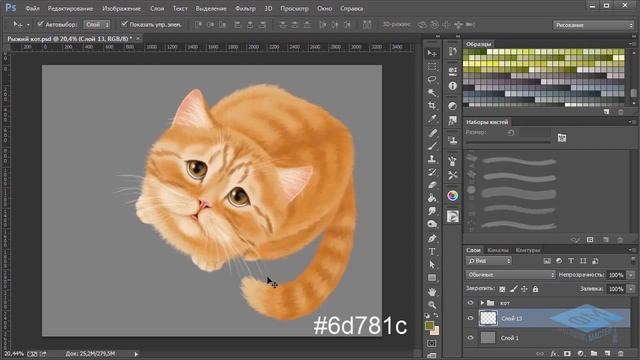Click the New group folder icon
The height and width of the screenshot is (360, 640).
point(594,353)
